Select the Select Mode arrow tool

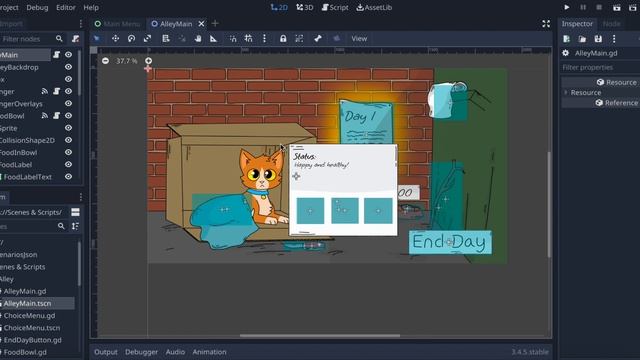97,38
